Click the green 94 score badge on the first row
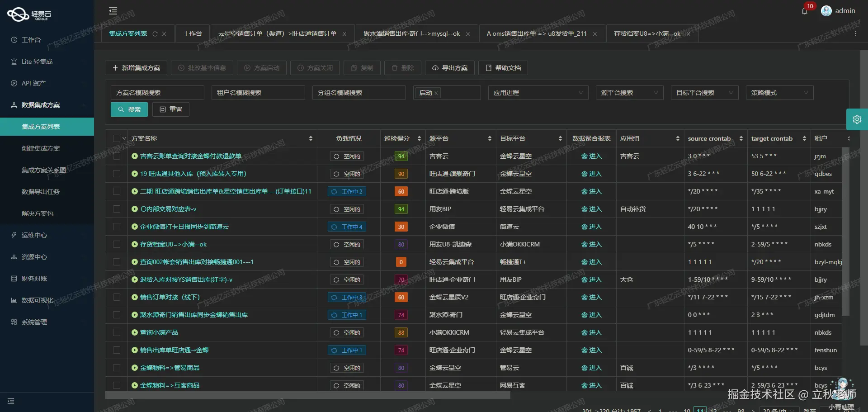The width and height of the screenshot is (868, 412). 401,156
